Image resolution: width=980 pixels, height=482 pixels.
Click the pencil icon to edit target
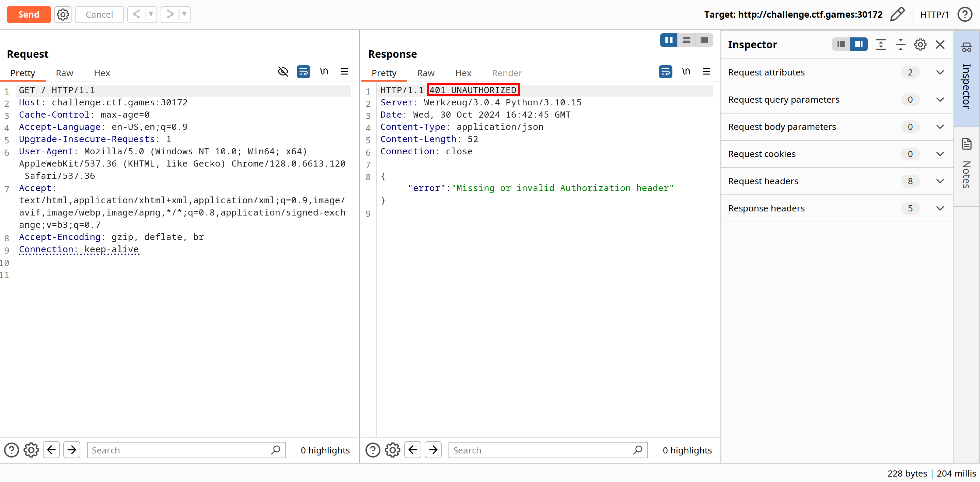(897, 14)
